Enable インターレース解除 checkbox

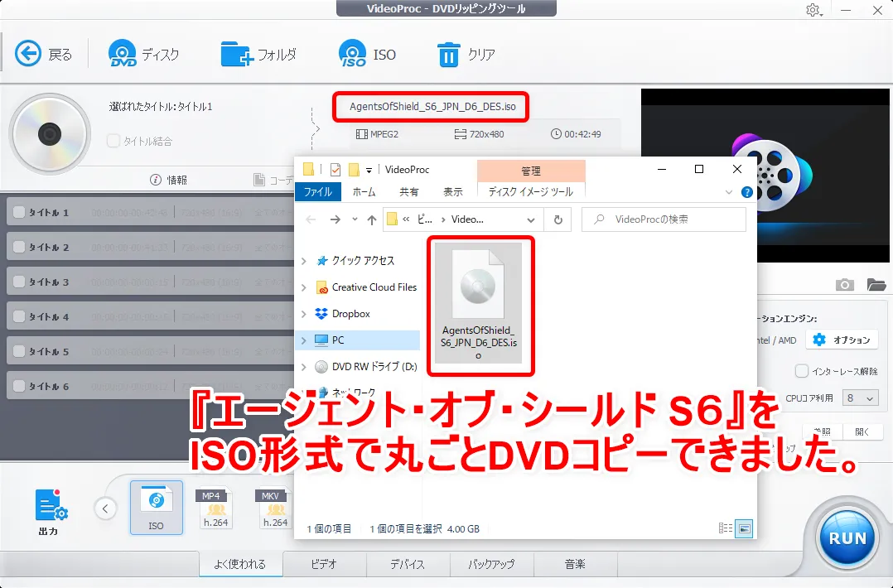[x=802, y=371]
